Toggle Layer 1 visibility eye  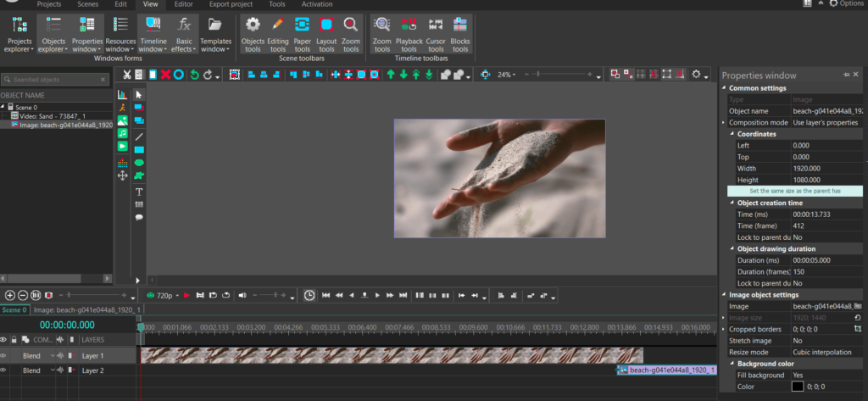[x=3, y=355]
